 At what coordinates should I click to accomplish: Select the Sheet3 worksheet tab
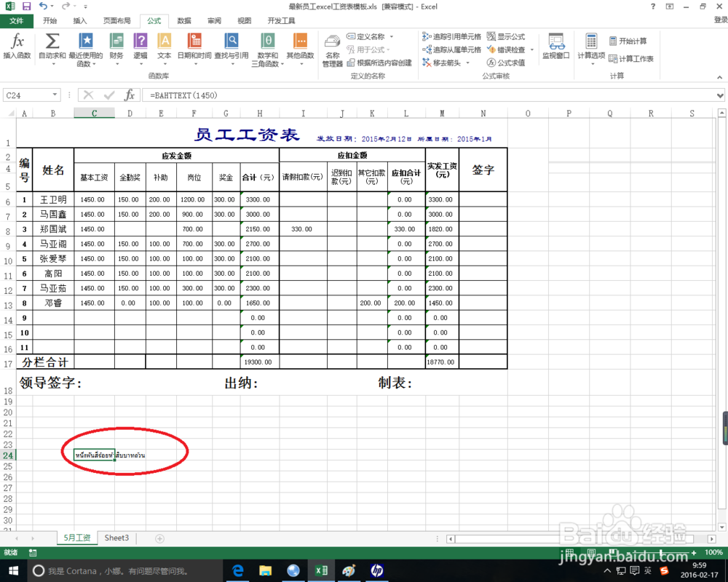pos(116,538)
